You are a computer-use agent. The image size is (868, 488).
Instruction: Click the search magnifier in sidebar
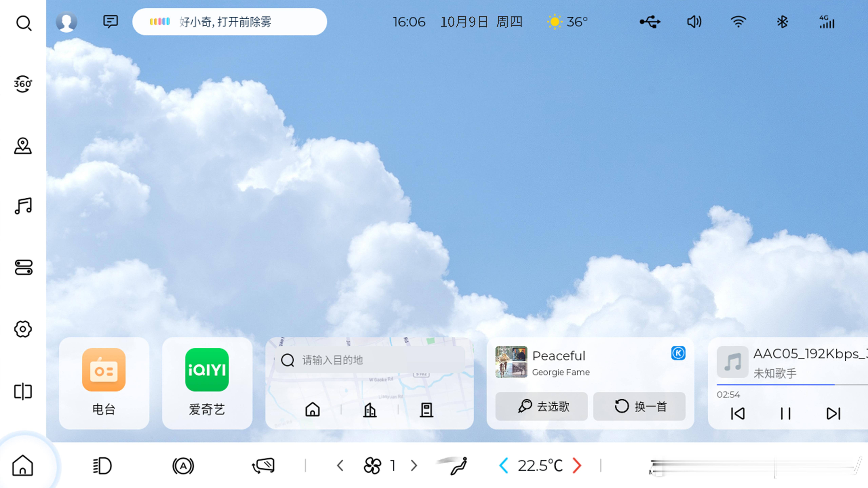[x=24, y=23]
